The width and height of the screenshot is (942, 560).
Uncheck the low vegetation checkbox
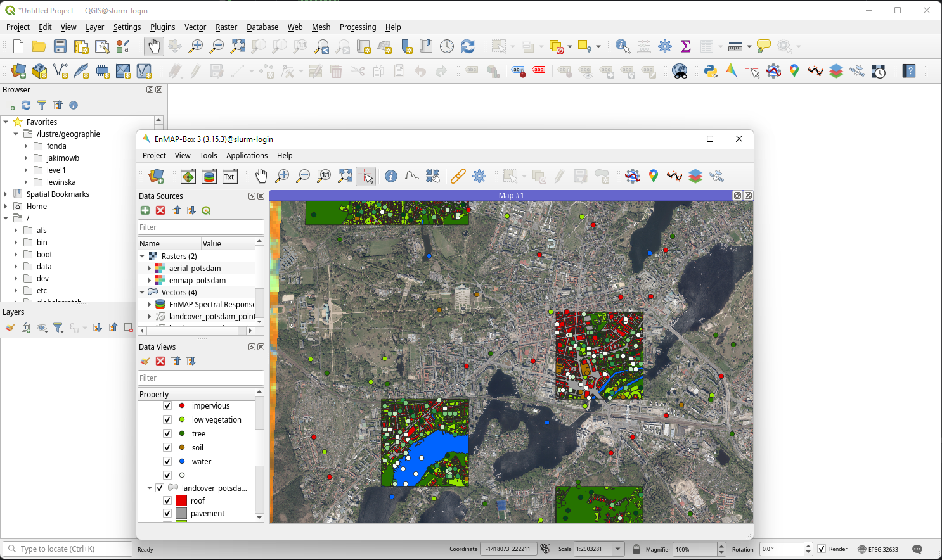click(167, 419)
